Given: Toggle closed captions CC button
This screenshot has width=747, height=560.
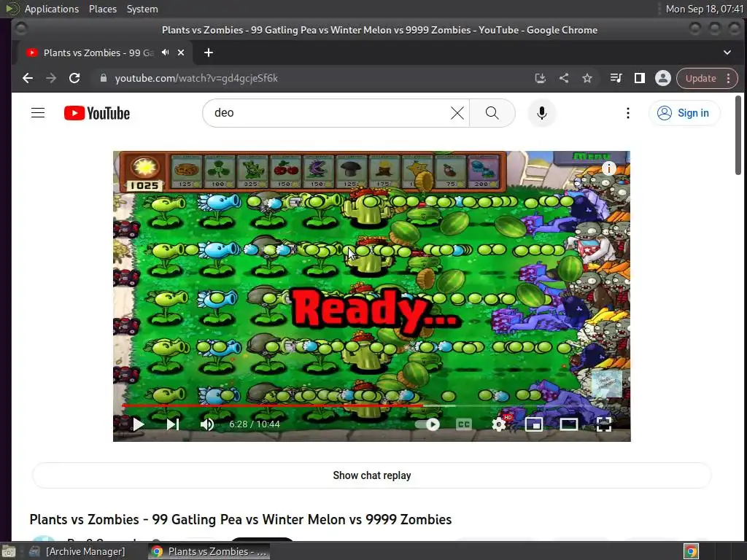Looking at the screenshot, I should click(x=463, y=424).
